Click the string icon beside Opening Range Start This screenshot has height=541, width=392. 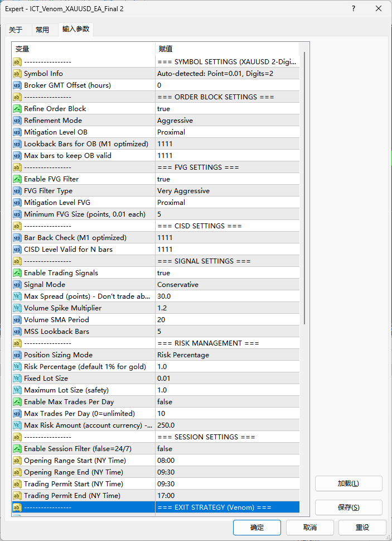click(17, 461)
